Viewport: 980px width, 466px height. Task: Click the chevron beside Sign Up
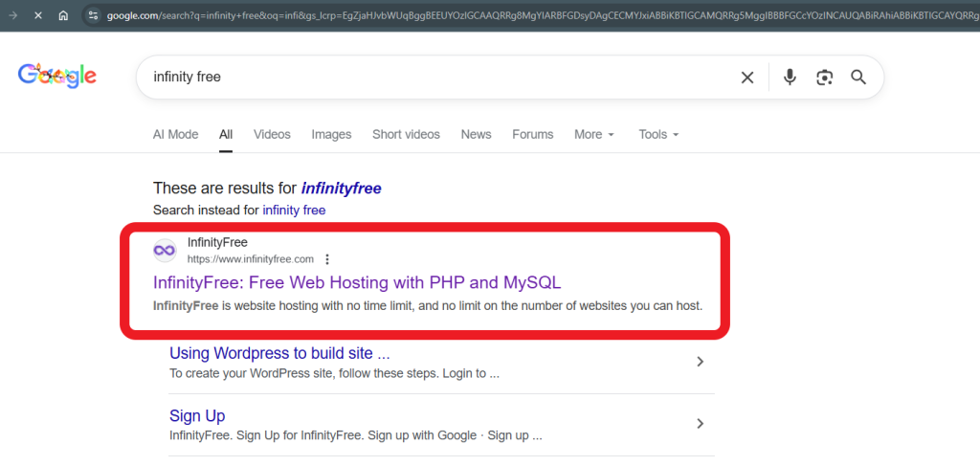click(x=700, y=424)
